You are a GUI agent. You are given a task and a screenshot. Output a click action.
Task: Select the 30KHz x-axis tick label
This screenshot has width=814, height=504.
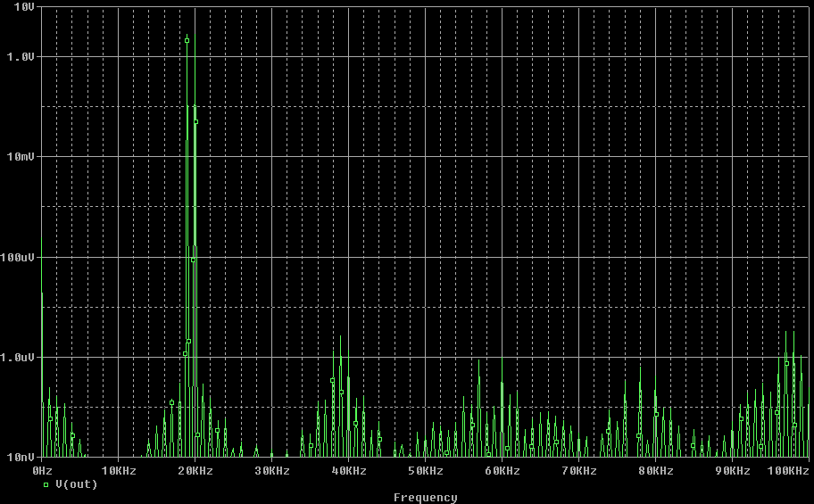(272, 470)
